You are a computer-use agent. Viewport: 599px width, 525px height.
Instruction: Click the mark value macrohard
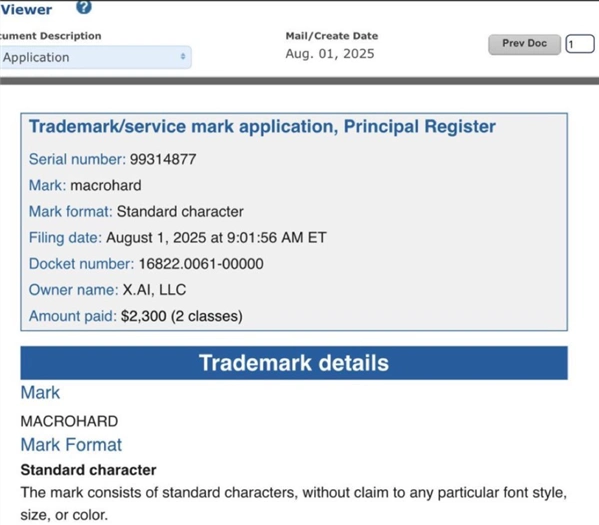(106, 186)
